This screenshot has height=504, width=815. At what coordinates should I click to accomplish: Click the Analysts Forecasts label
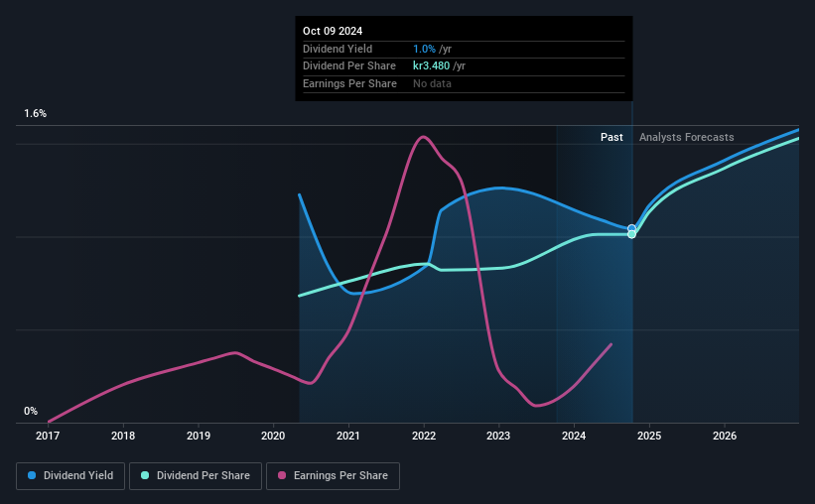[x=687, y=137]
